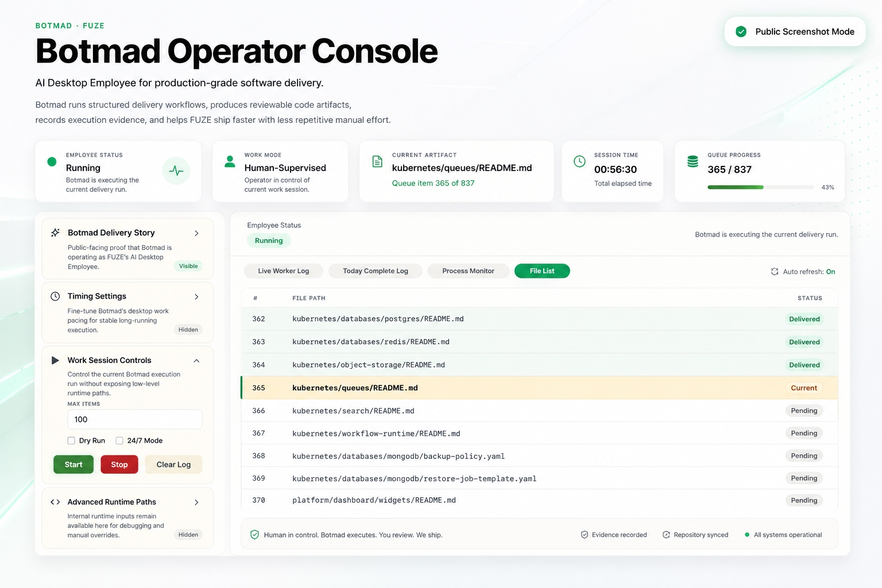The image size is (882, 588).
Task: Click the refresh icon beside Auto refresh
Action: (775, 272)
